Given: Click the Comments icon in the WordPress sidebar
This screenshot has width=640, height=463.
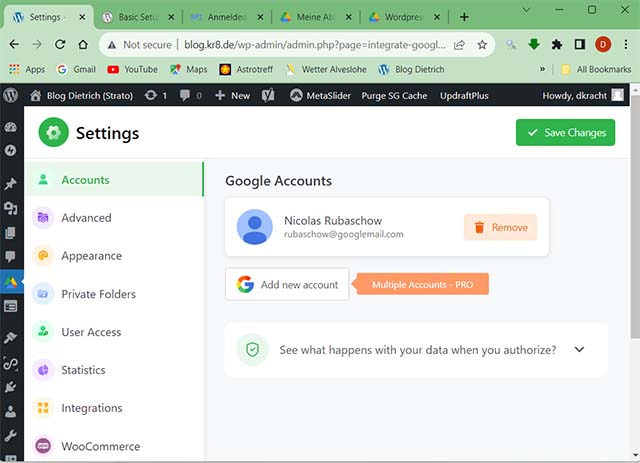Looking at the screenshot, I should click(11, 256).
